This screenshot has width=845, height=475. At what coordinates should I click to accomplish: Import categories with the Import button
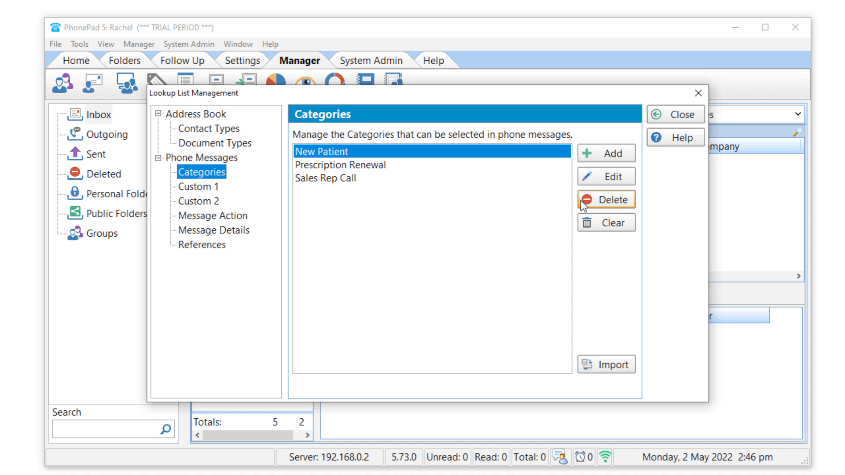[606, 365]
